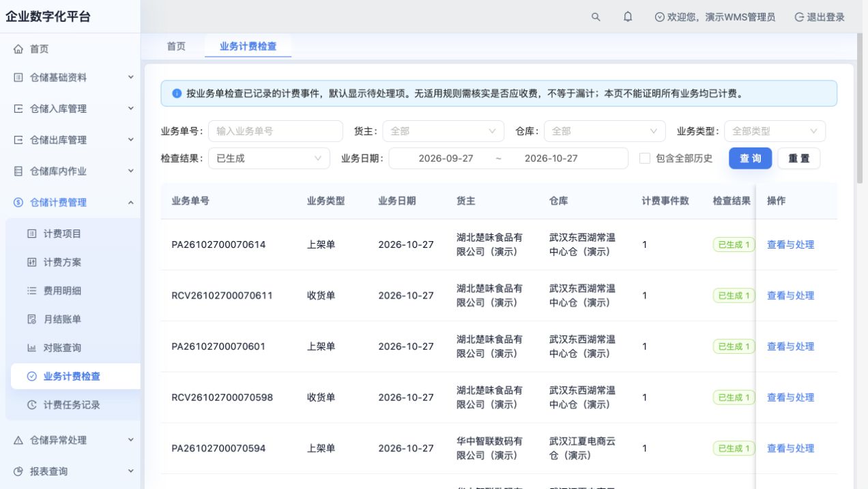868x489 pixels.
Task: Click the 计费任务记录 clock icon
Action: [x=31, y=405]
